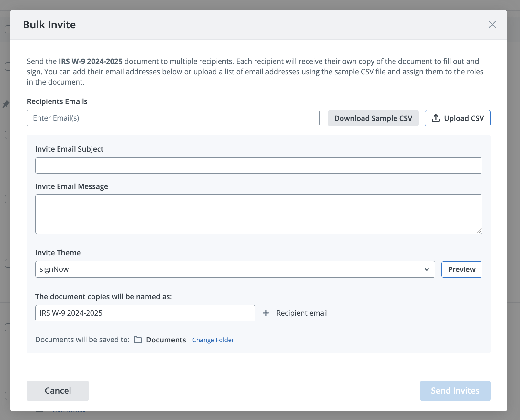Click the Recipient email label text

pyautogui.click(x=302, y=313)
